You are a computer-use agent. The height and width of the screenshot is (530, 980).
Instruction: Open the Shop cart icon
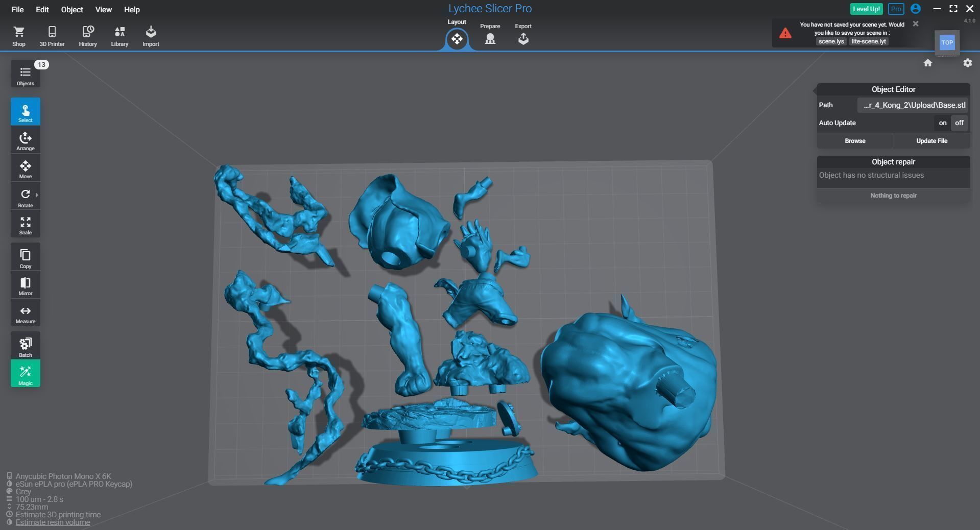[19, 36]
